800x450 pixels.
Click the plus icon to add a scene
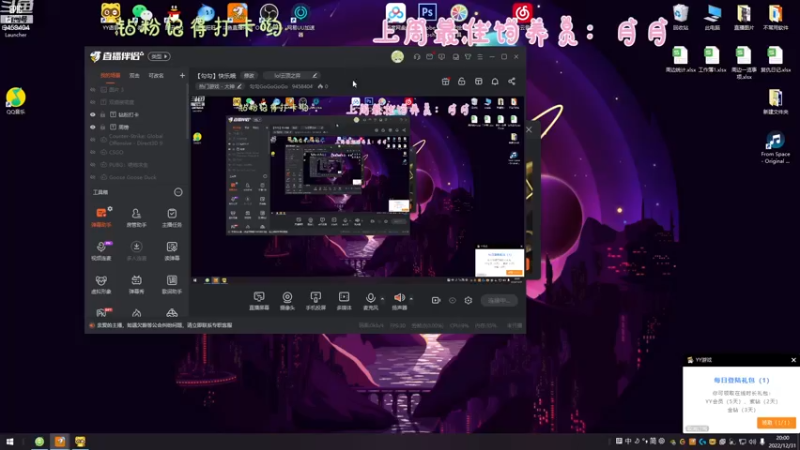(182, 76)
